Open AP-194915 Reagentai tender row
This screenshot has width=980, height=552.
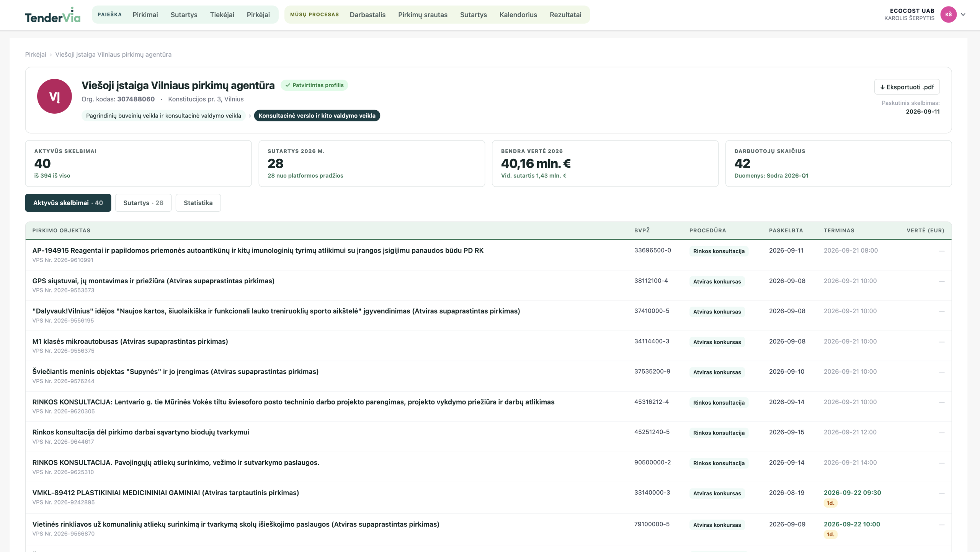point(488,255)
